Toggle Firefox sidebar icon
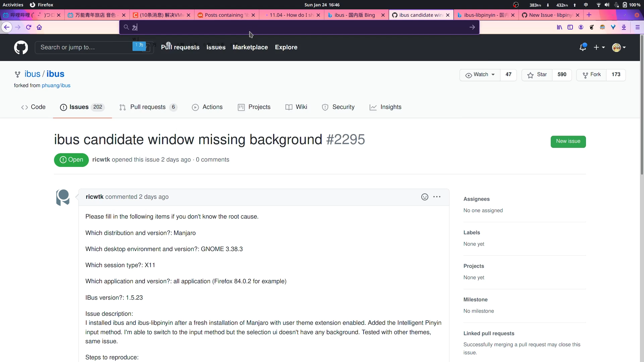Screen dimensions: 644x362 (x=570, y=27)
